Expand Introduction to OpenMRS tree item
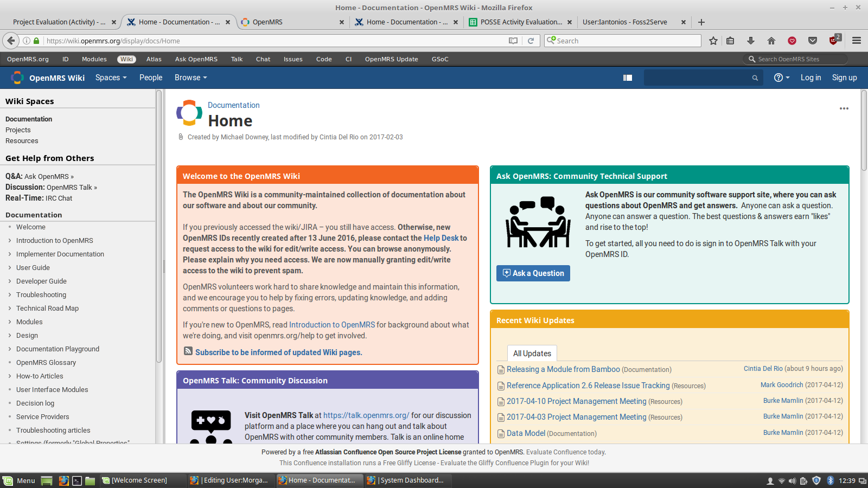The width and height of the screenshot is (868, 488). click(10, 240)
